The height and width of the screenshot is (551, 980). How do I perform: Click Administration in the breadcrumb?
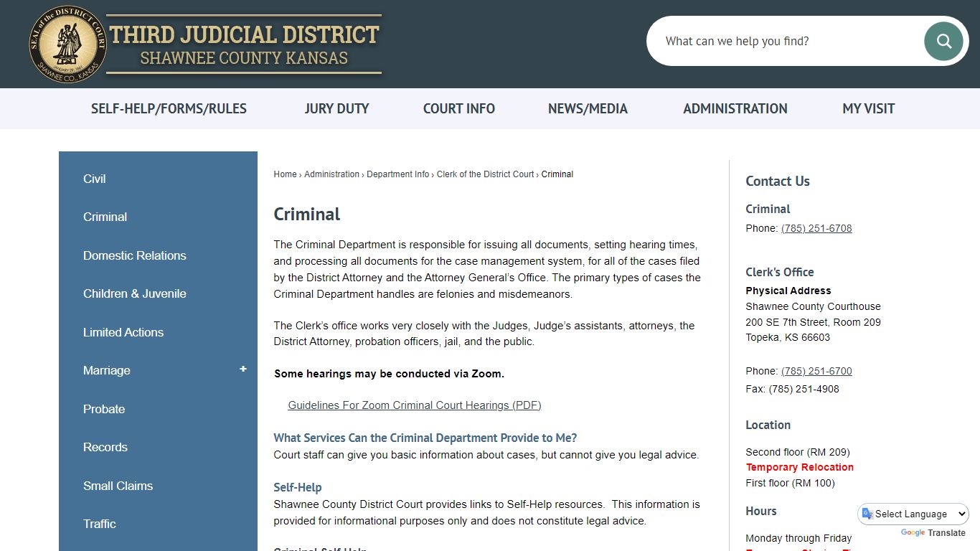(x=331, y=174)
